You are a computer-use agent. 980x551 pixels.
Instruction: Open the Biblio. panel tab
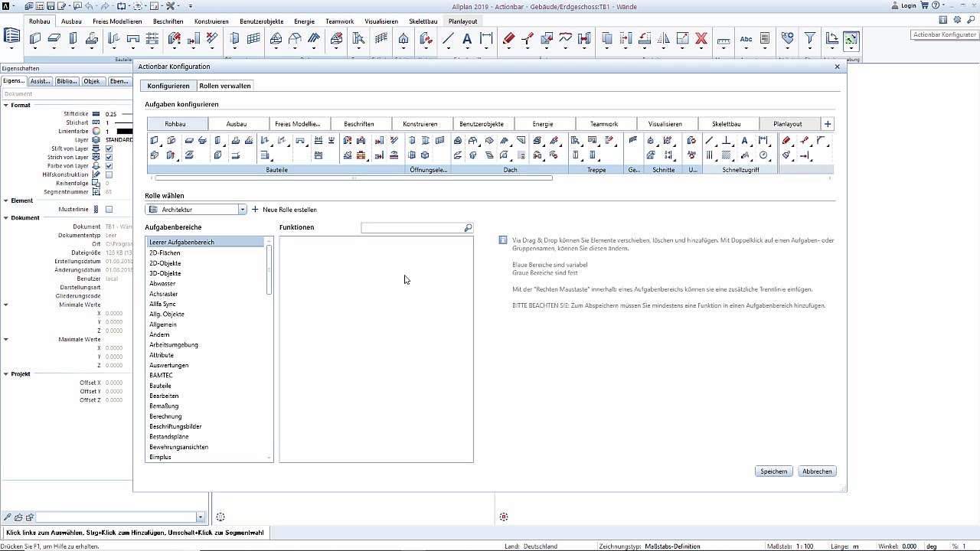click(67, 81)
